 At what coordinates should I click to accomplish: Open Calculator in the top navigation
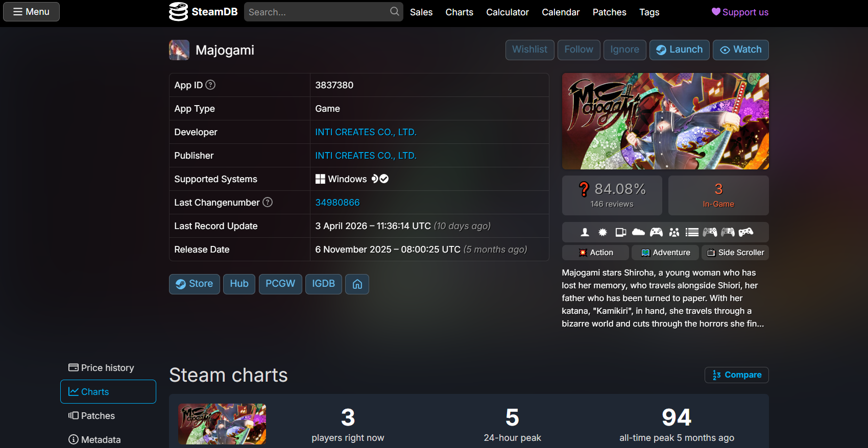click(x=508, y=12)
